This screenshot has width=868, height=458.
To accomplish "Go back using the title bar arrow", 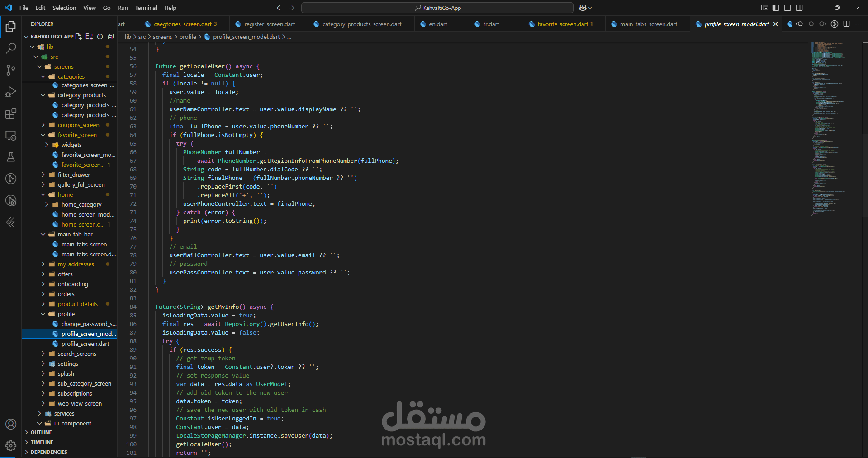I will pyautogui.click(x=280, y=8).
